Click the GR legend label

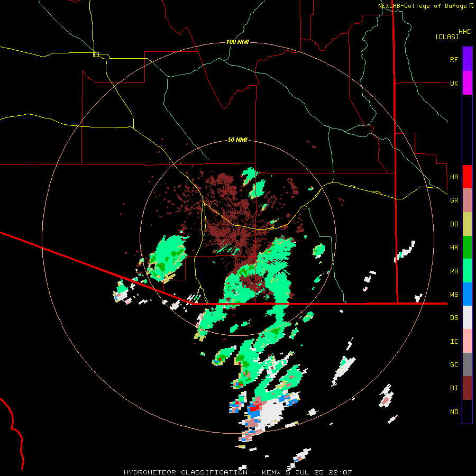pos(454,200)
